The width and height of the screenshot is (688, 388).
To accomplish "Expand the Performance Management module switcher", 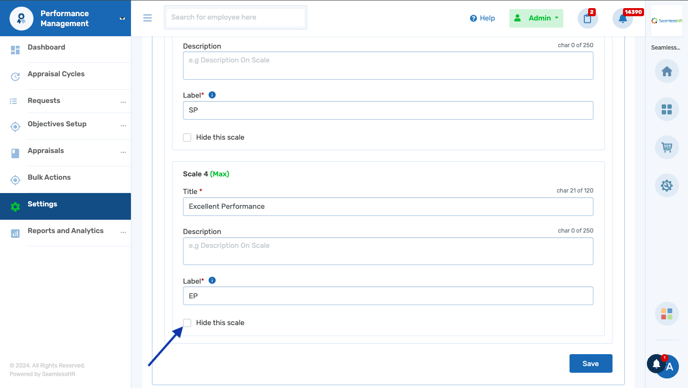I will pyautogui.click(x=122, y=18).
